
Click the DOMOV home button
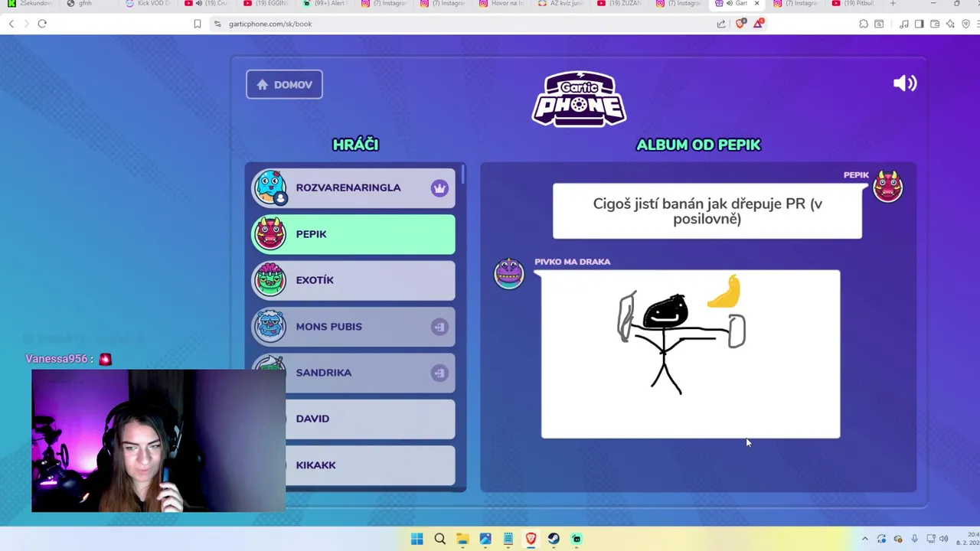[x=284, y=84]
